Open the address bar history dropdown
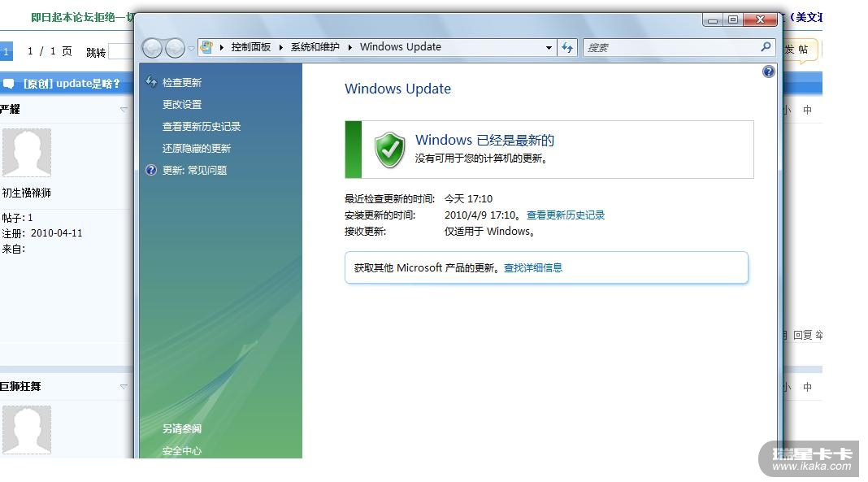Image resolution: width=868 pixels, height=482 pixels. tap(548, 48)
